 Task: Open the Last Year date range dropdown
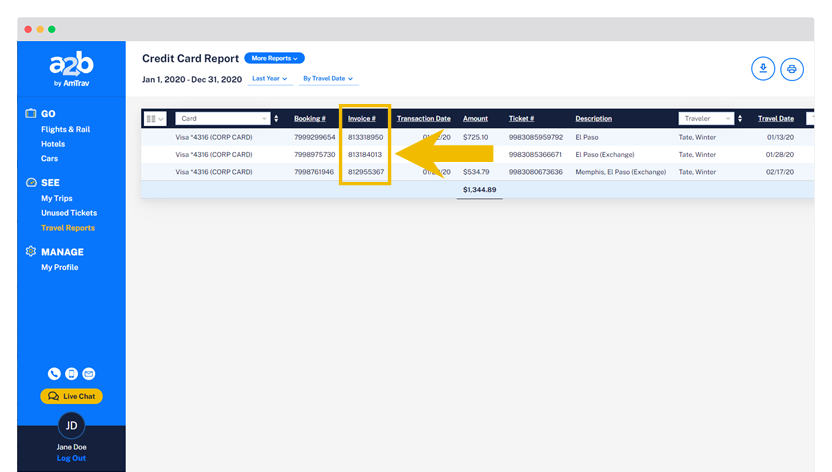(x=270, y=78)
